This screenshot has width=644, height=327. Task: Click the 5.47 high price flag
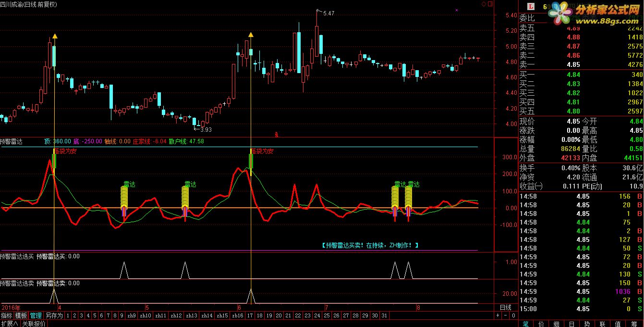pyautogui.click(x=328, y=13)
